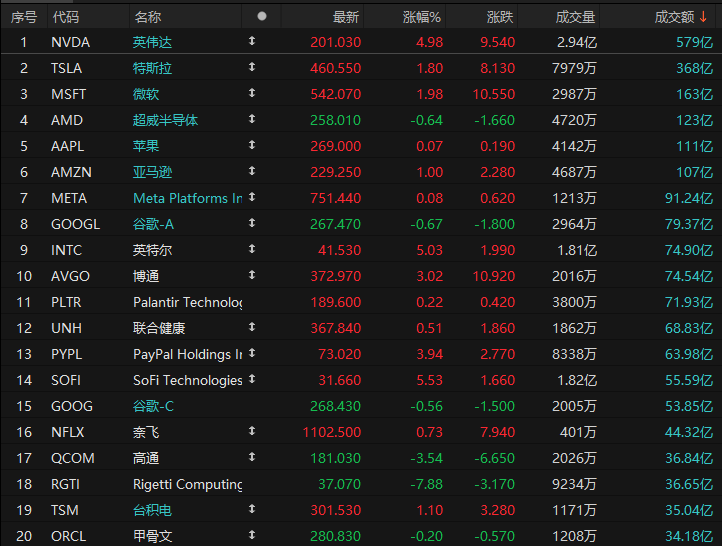This screenshot has width=722, height=546.
Task: Select the UNH ticker code
Action: (66, 328)
